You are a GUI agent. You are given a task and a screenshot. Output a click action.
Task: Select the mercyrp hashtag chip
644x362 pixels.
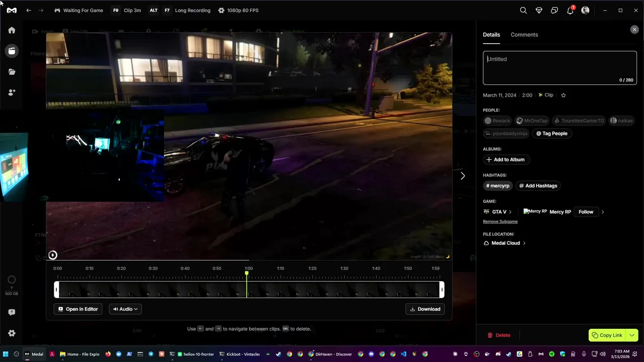(x=498, y=186)
